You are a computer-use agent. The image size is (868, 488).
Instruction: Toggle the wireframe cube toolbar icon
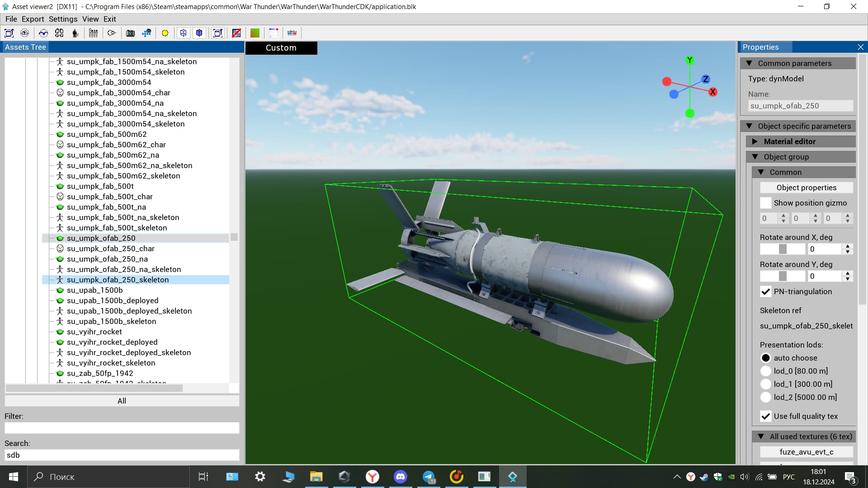pyautogui.click(x=183, y=33)
